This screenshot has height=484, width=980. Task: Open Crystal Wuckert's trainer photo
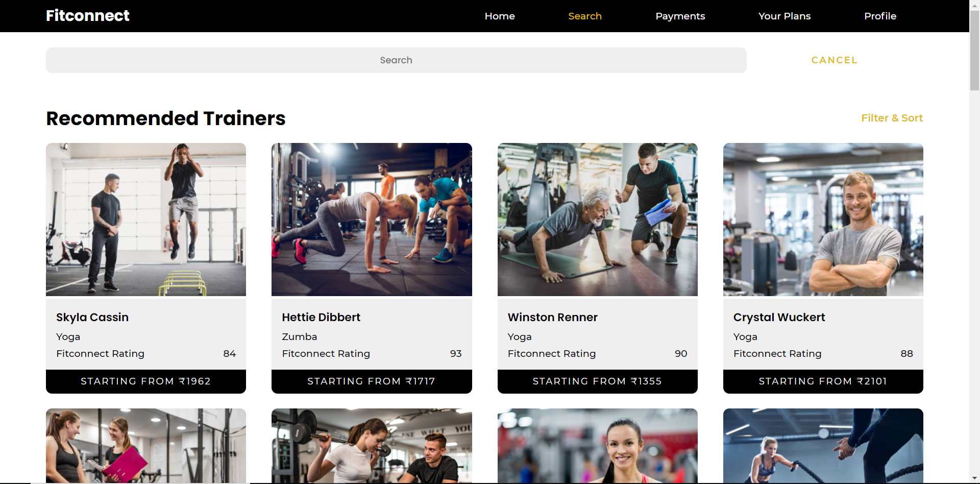click(x=823, y=220)
